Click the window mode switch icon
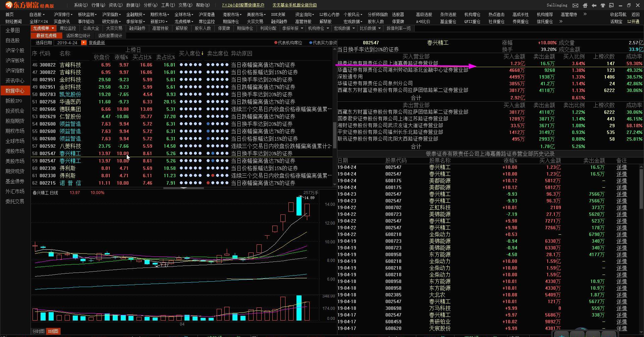This screenshot has width=644, height=337. click(x=611, y=5)
